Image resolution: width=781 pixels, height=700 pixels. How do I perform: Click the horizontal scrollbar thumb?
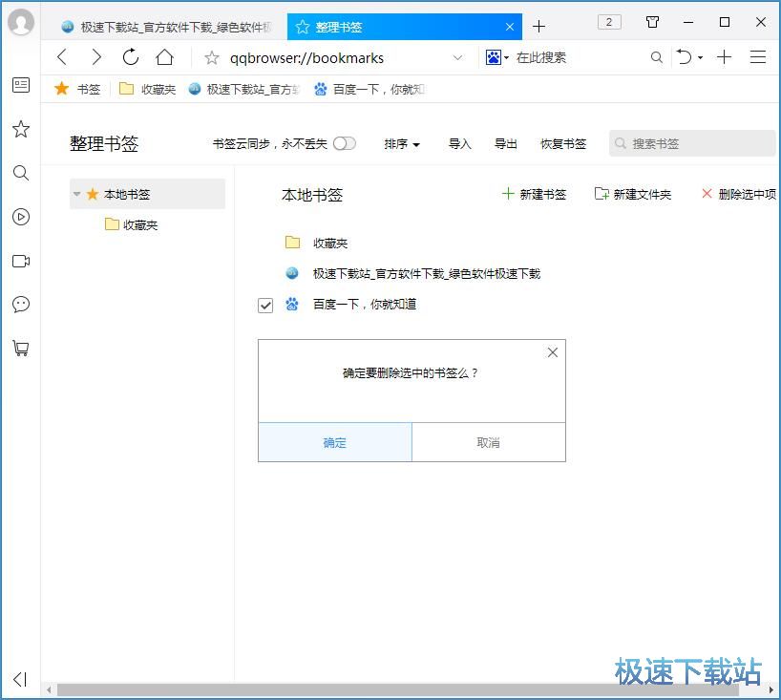click(x=397, y=690)
